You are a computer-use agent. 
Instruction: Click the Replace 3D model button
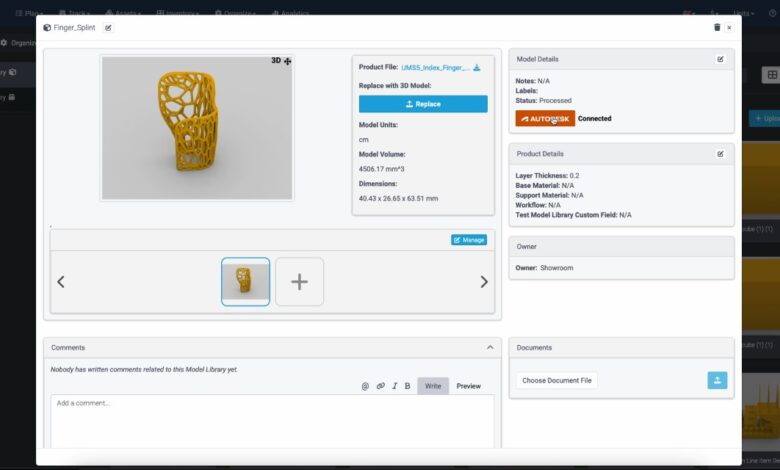[x=423, y=104]
